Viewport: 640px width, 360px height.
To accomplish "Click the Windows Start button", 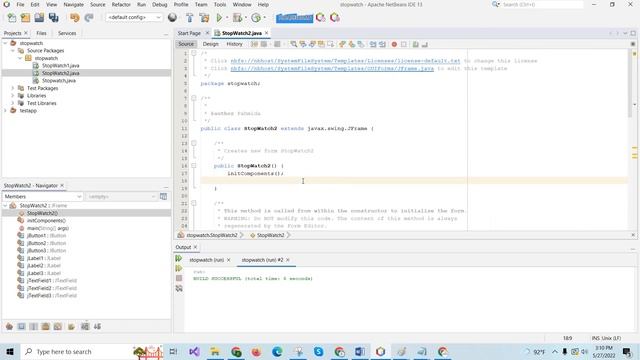I will 10,351.
